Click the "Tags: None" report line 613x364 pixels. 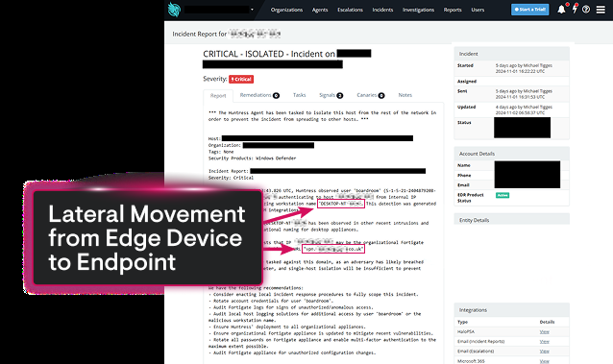point(221,152)
